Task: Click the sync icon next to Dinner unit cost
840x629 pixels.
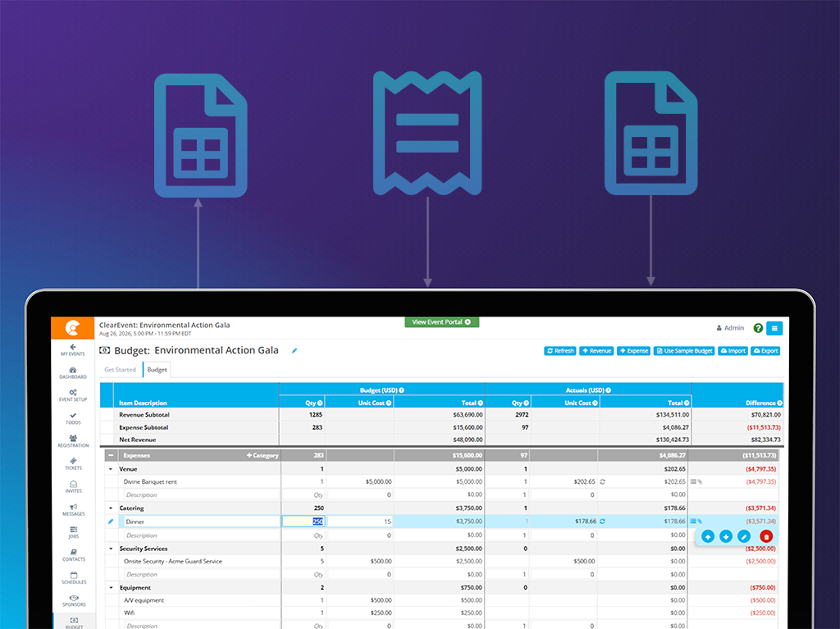Action: (604, 522)
